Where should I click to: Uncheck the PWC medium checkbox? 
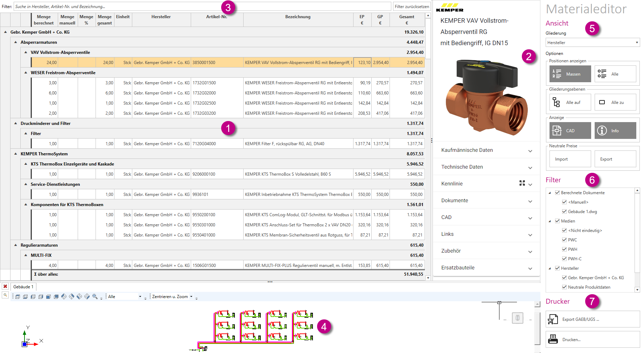pyautogui.click(x=564, y=240)
